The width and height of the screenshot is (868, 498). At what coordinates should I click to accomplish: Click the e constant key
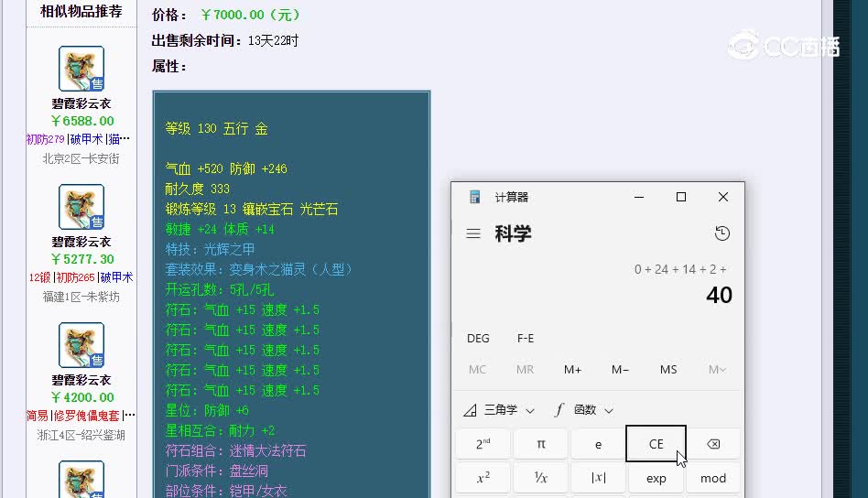click(x=598, y=444)
